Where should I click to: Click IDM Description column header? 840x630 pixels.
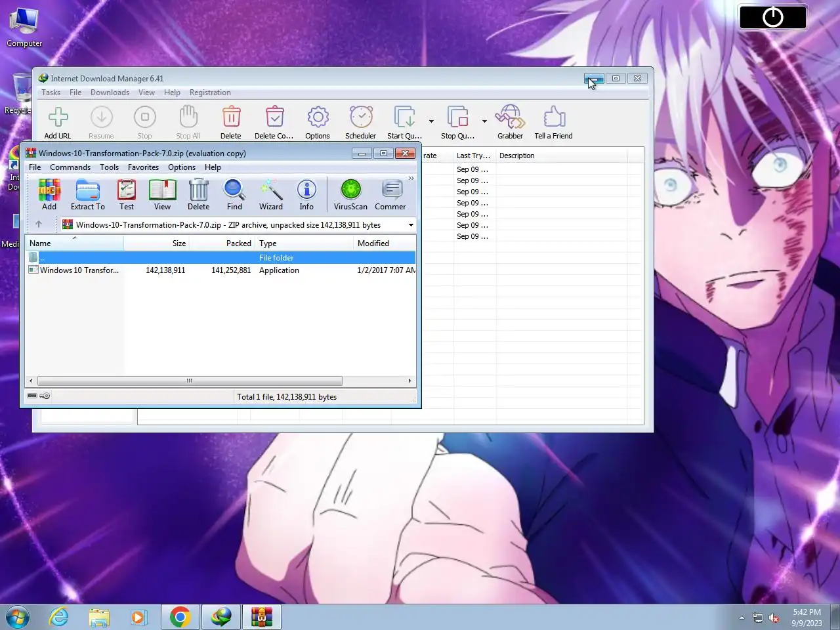(561, 156)
